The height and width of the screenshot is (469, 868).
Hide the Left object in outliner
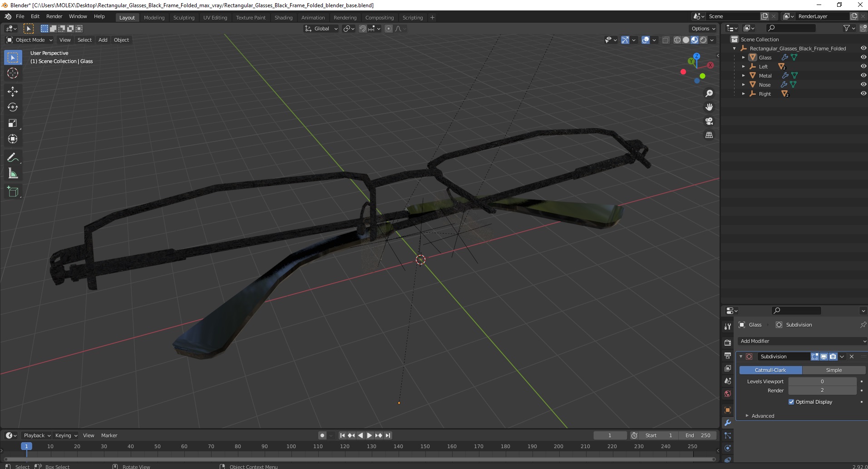tap(863, 66)
